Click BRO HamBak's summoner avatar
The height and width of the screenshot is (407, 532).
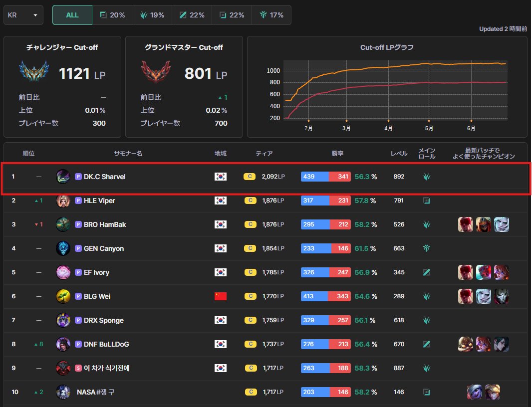63,224
